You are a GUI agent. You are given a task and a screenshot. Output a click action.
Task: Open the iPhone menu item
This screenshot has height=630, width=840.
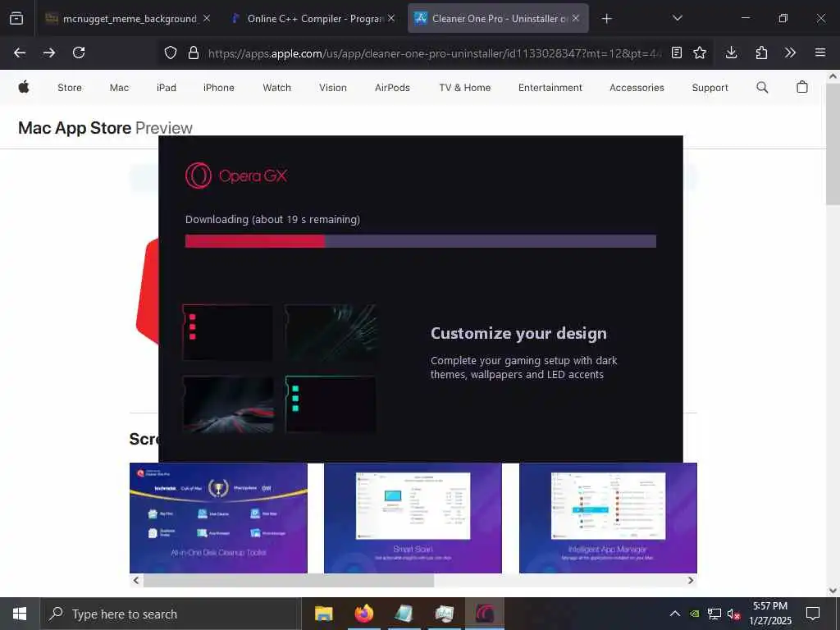point(218,87)
